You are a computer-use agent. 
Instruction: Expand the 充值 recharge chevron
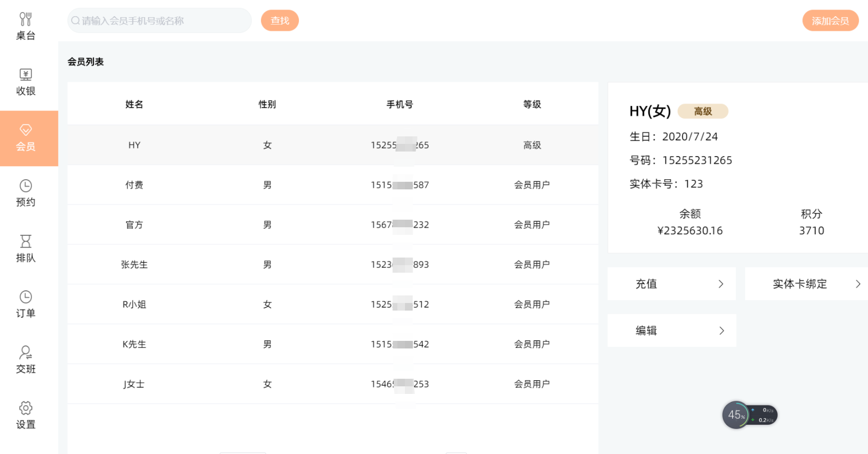click(x=721, y=284)
